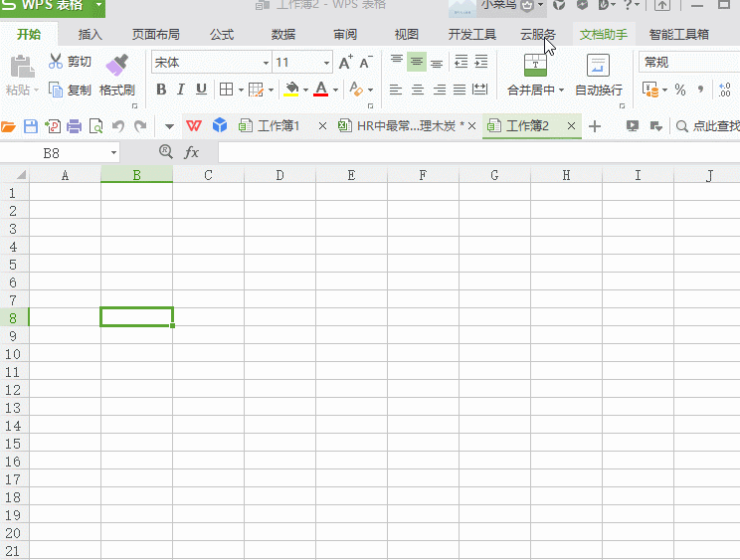Increase font size with A+ icon
Viewport: 740px width, 560px height.
[345, 63]
